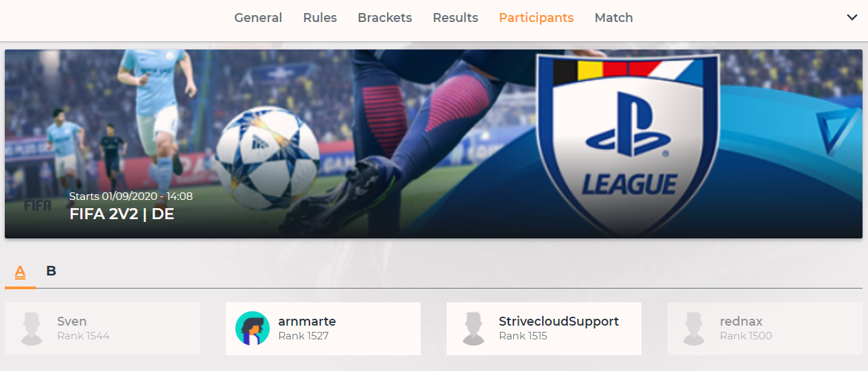868x371 pixels.
Task: Click the blue triangle logo on banner
Action: coord(836,131)
